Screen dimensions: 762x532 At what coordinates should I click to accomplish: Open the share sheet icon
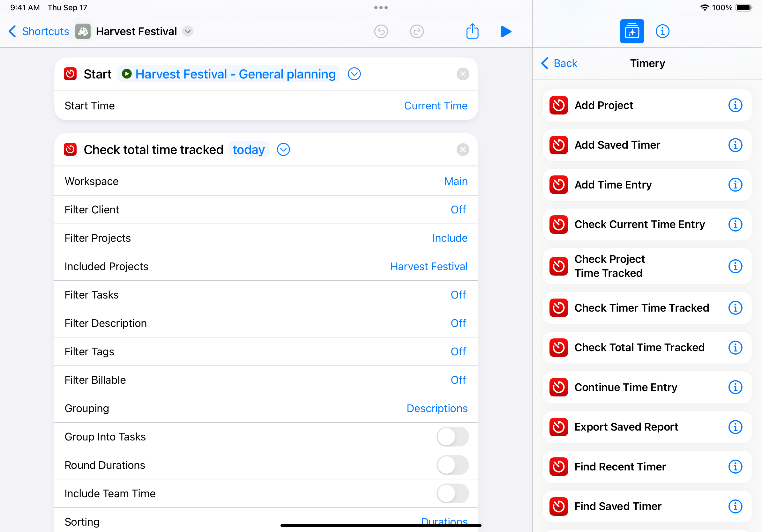472,31
